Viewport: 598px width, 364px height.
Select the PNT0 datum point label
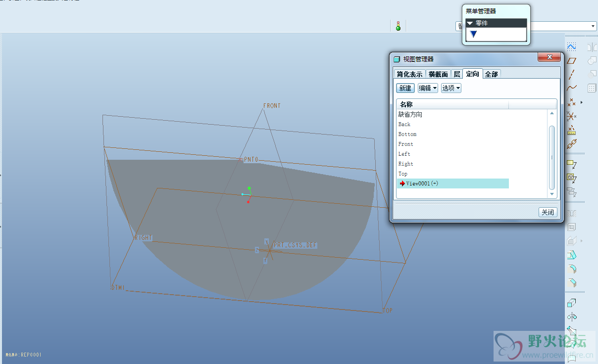click(x=251, y=160)
